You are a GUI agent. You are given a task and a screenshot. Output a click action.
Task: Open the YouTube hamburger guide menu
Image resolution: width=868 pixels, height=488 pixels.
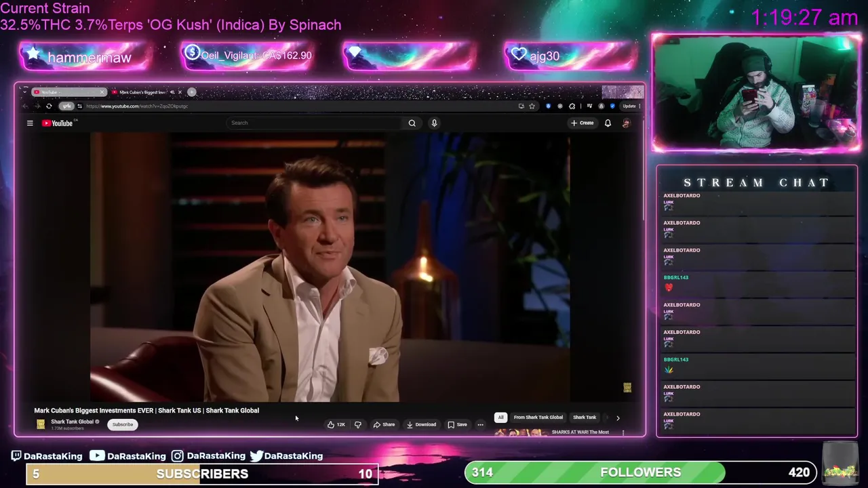coord(30,123)
